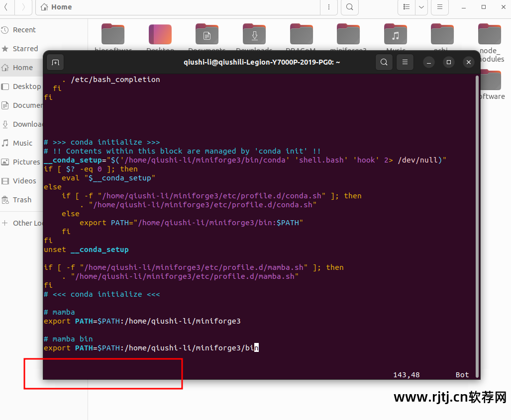Open Documents in Files sidebar
The image size is (511, 420).
pyautogui.click(x=21, y=105)
